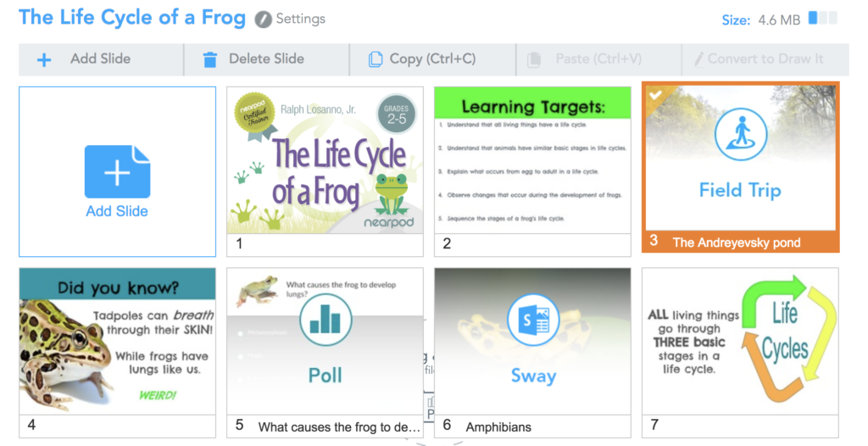Click the trash can Delete Slide icon
Viewport: 868px width, 446px height.
(x=210, y=59)
